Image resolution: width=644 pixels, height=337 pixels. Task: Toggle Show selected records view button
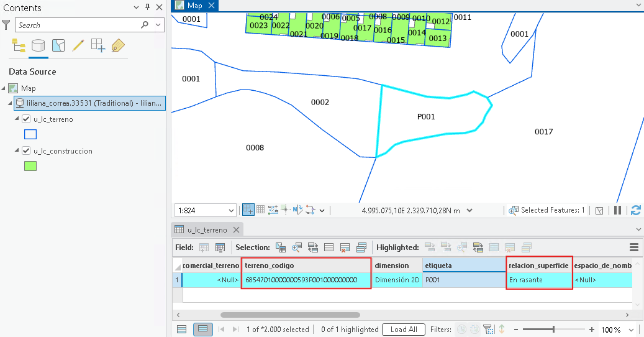202,329
